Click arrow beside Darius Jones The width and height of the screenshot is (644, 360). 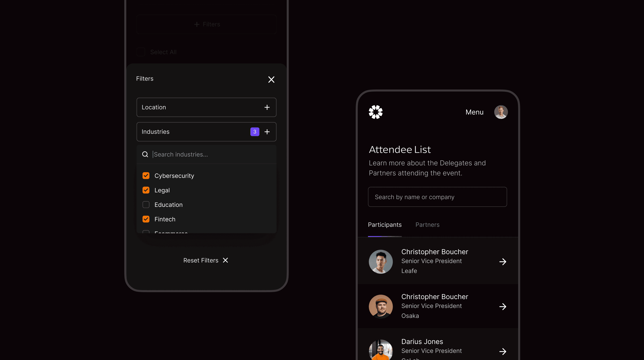pos(503,351)
